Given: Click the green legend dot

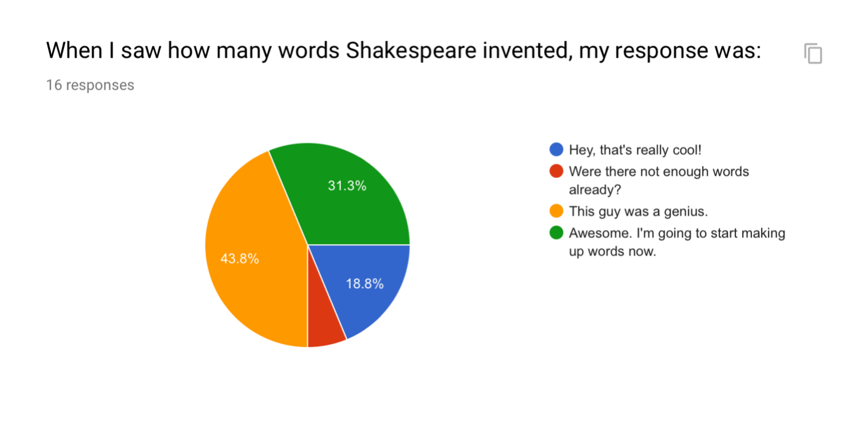Looking at the screenshot, I should click(x=556, y=233).
